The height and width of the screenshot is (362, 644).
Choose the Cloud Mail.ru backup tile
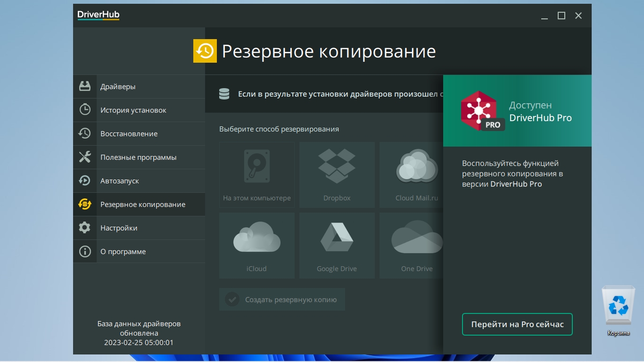[x=412, y=175]
